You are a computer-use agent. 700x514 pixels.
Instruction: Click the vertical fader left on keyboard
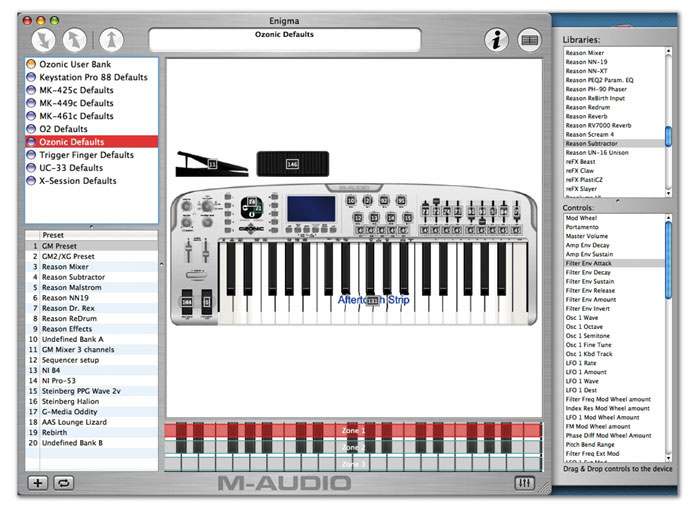coord(188,250)
